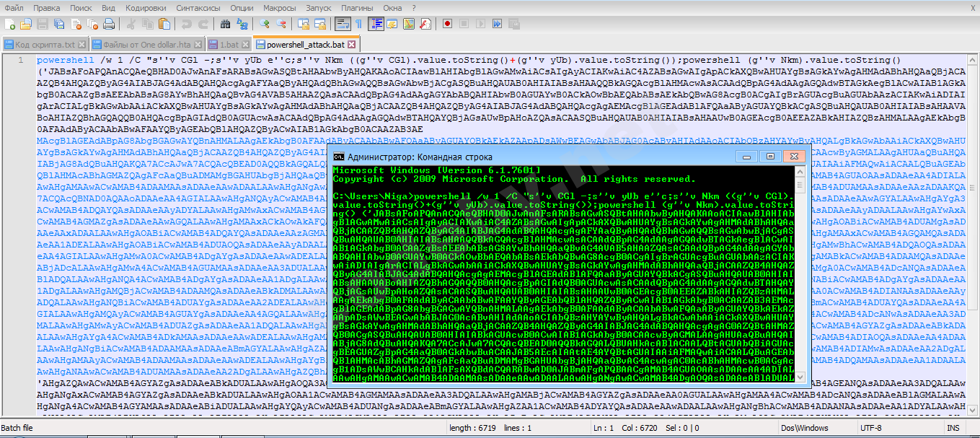Click the Close All documents icon

(x=92, y=24)
